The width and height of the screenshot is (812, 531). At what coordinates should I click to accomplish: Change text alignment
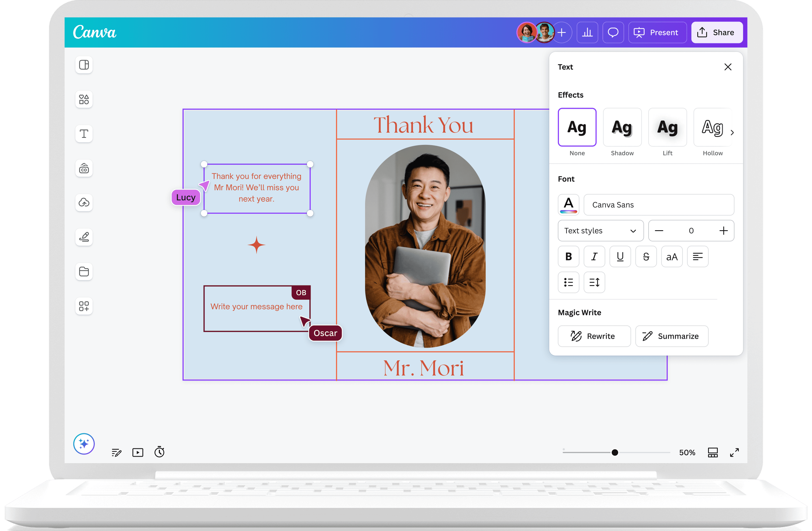[x=698, y=257]
